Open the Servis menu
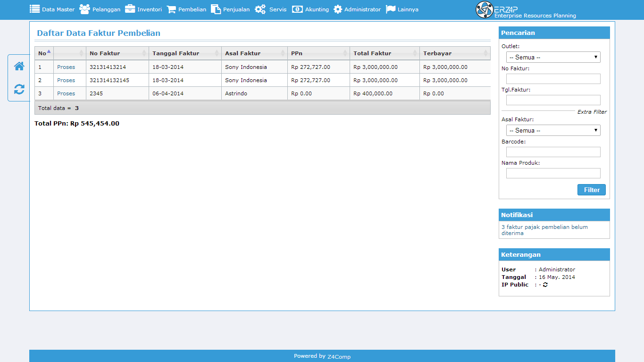The height and width of the screenshot is (362, 644). pyautogui.click(x=271, y=9)
